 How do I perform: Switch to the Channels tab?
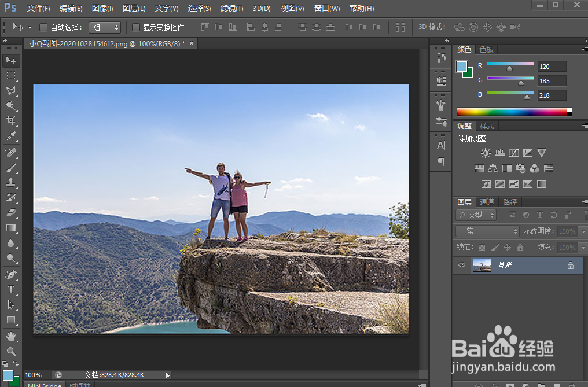click(x=487, y=202)
